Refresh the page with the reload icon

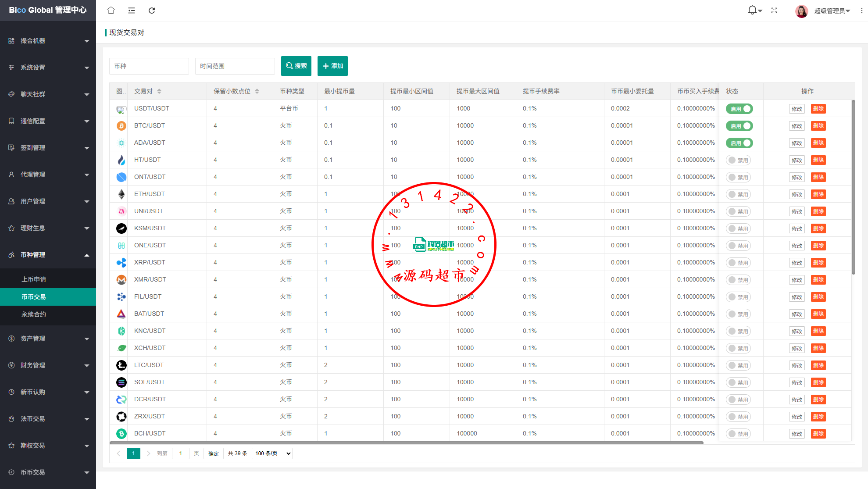tap(152, 10)
